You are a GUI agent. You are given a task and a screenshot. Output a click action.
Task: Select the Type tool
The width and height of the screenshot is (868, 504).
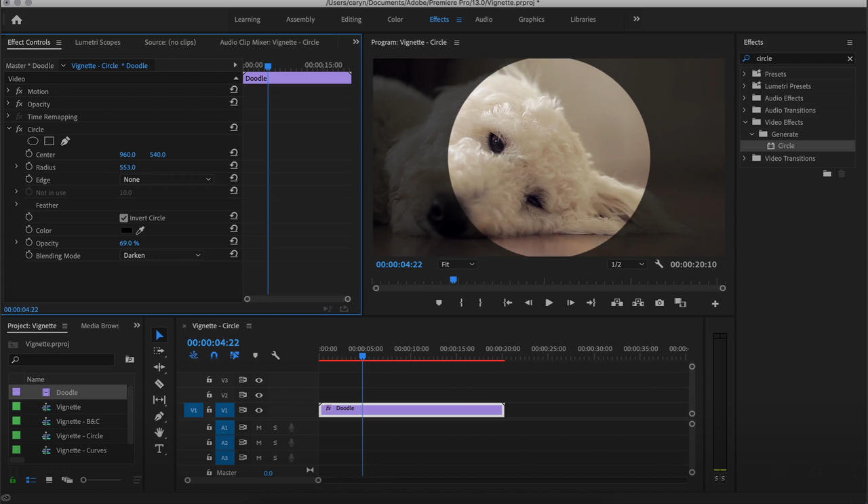159,448
